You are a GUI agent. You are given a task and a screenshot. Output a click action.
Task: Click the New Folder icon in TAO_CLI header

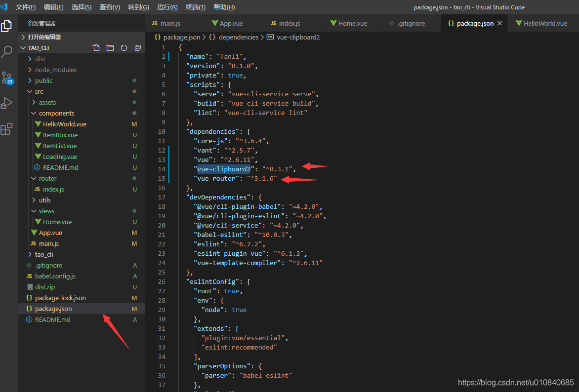110,47
